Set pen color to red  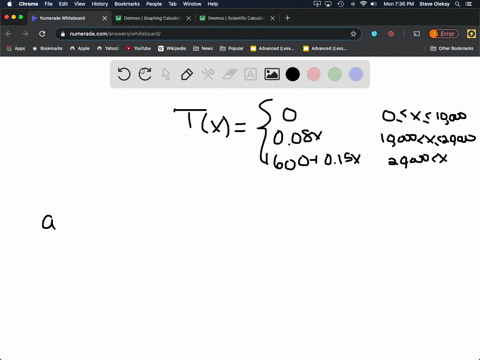pyautogui.click(x=314, y=74)
